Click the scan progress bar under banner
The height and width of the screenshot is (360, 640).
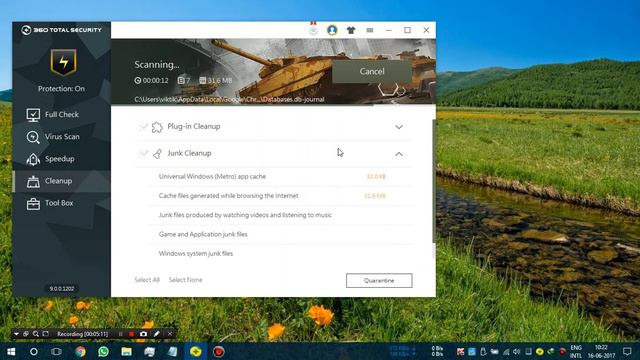tap(273, 105)
